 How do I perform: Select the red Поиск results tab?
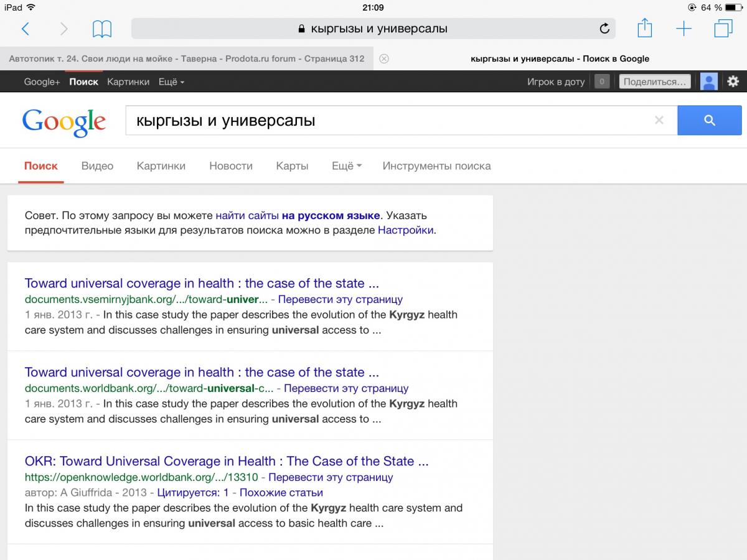(41, 166)
